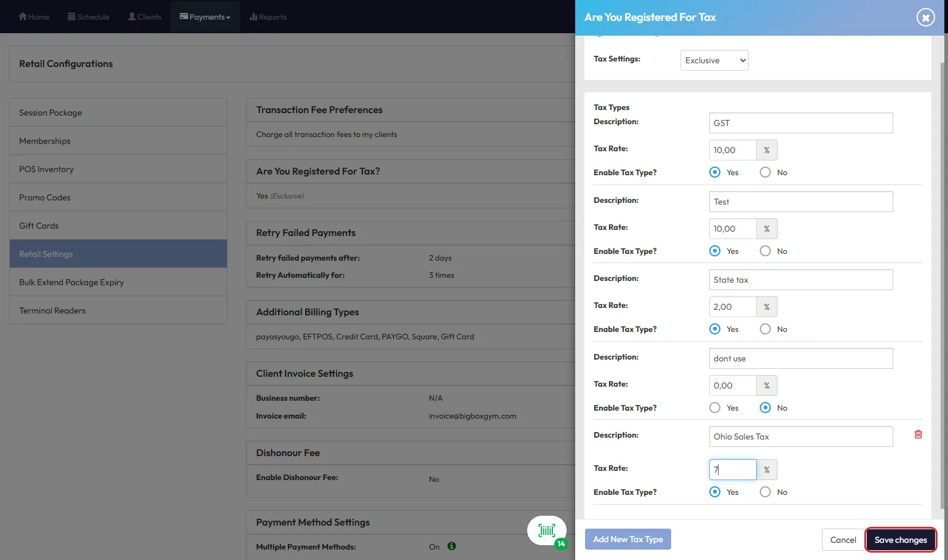948x560 pixels.
Task: Click the Multiple Payment Methods info icon
Action: (x=452, y=546)
